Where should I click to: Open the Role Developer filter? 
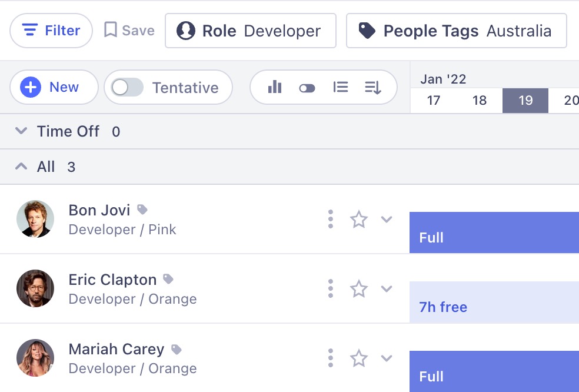251,31
